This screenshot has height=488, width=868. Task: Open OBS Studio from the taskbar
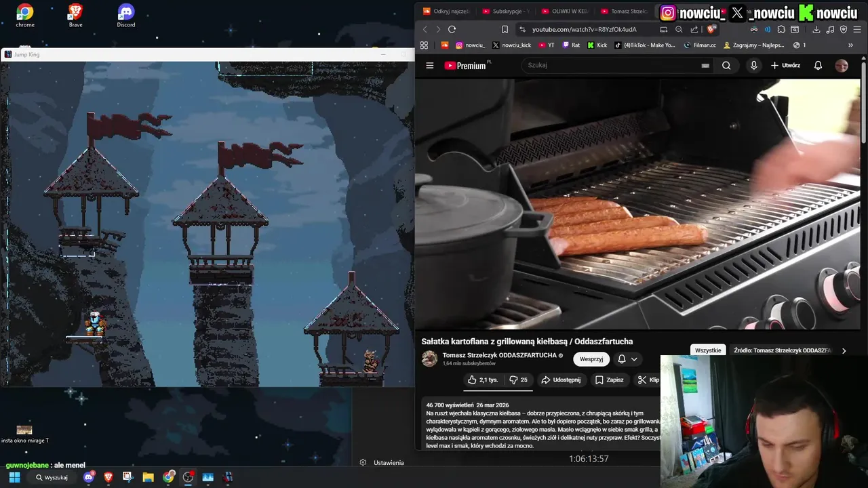point(189,477)
